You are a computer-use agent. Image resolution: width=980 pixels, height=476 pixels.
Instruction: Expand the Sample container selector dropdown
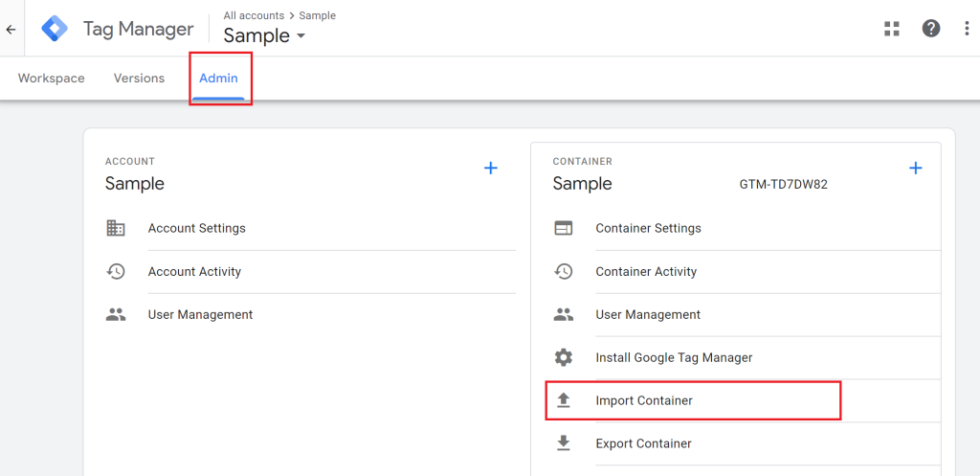(x=265, y=35)
